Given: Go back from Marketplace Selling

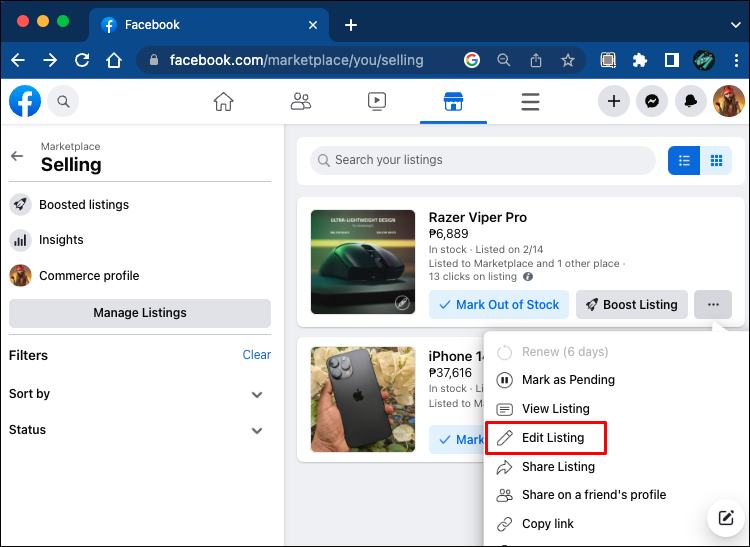Looking at the screenshot, I should (x=17, y=156).
